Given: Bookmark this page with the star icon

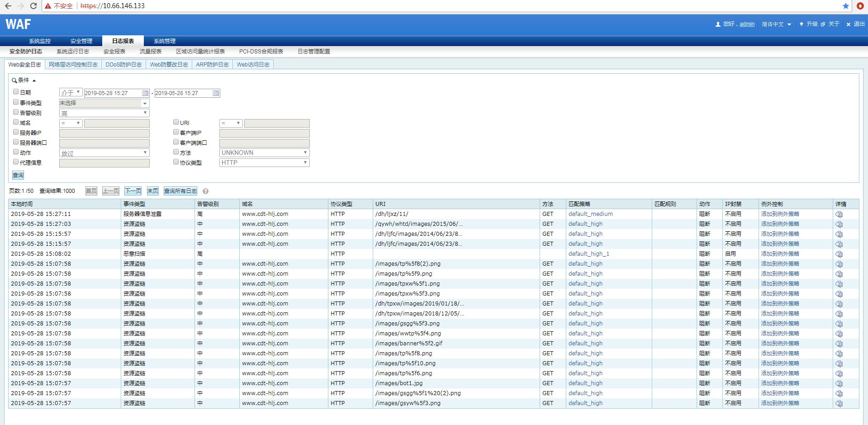Looking at the screenshot, I should pyautogui.click(x=845, y=6).
